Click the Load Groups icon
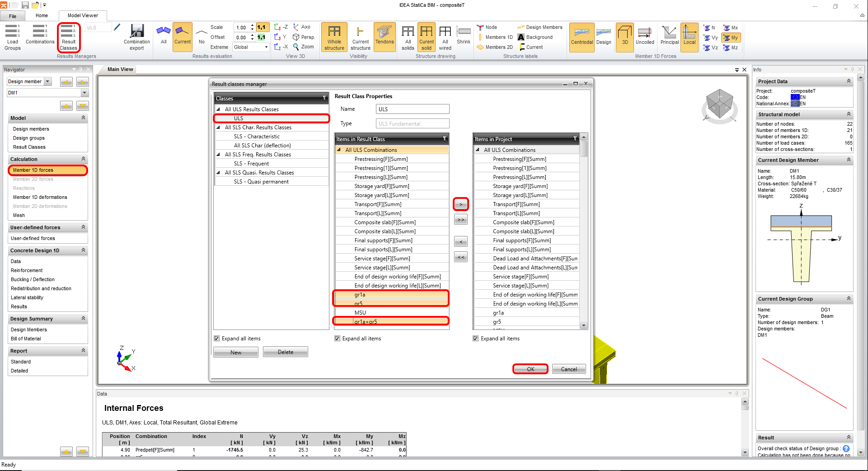 (x=13, y=37)
